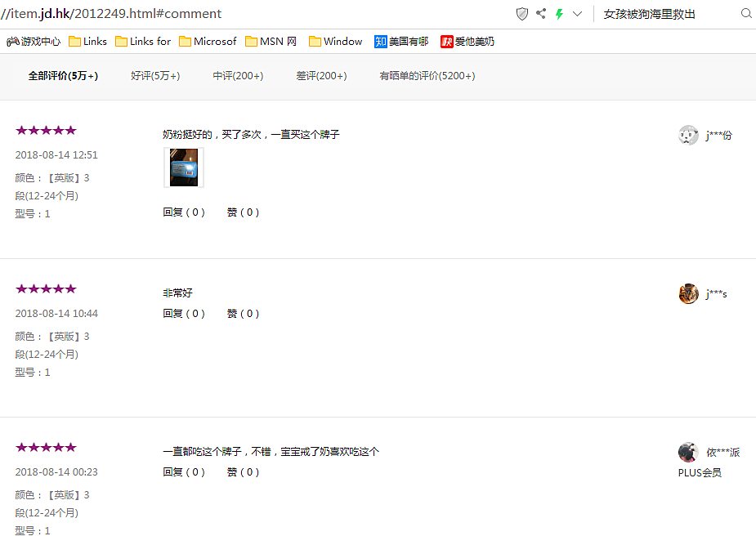Select the 有晒单的评价(5200+) tab
Screen dimensions: 756x545
427,76
